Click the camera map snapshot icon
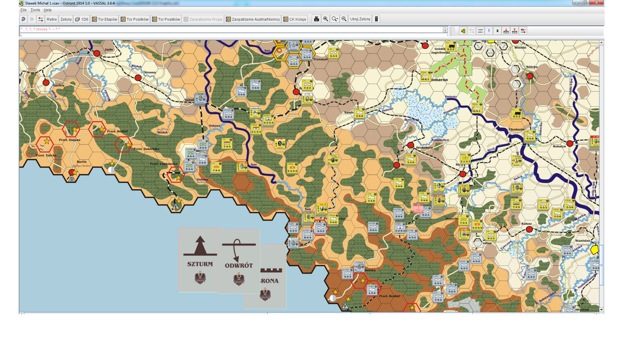 (316, 19)
